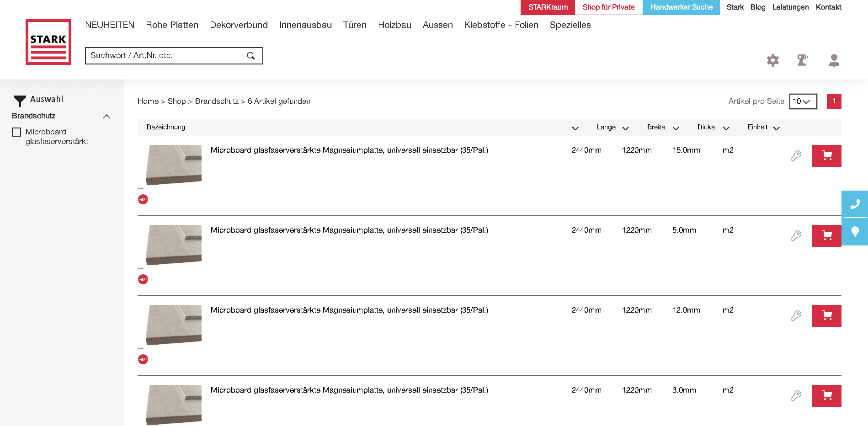Open the Leistungen link
This screenshot has width=868, height=426.
tap(790, 7)
